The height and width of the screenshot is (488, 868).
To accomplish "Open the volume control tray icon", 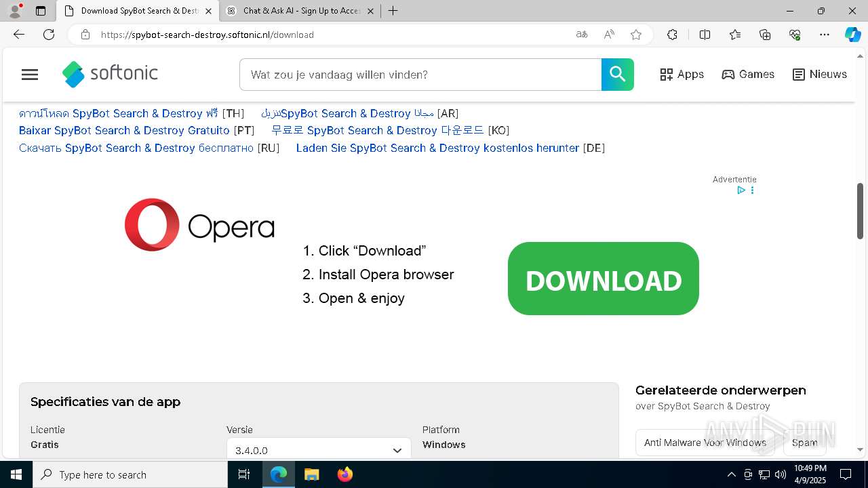I will tap(781, 474).
